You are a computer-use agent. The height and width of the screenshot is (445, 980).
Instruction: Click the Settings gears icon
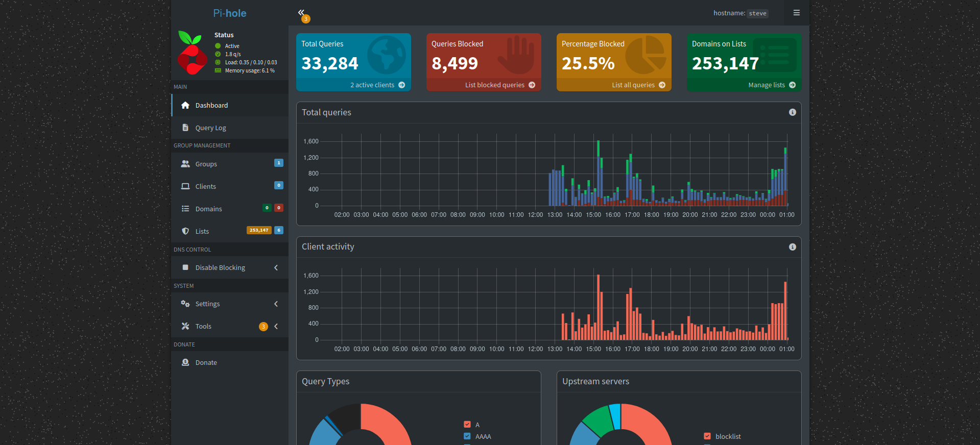[x=185, y=304]
